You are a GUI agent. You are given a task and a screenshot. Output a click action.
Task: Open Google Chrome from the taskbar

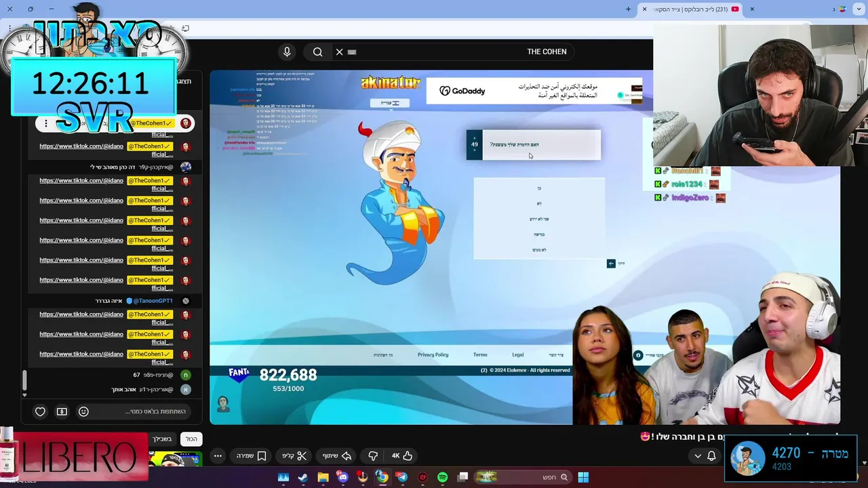tap(382, 477)
